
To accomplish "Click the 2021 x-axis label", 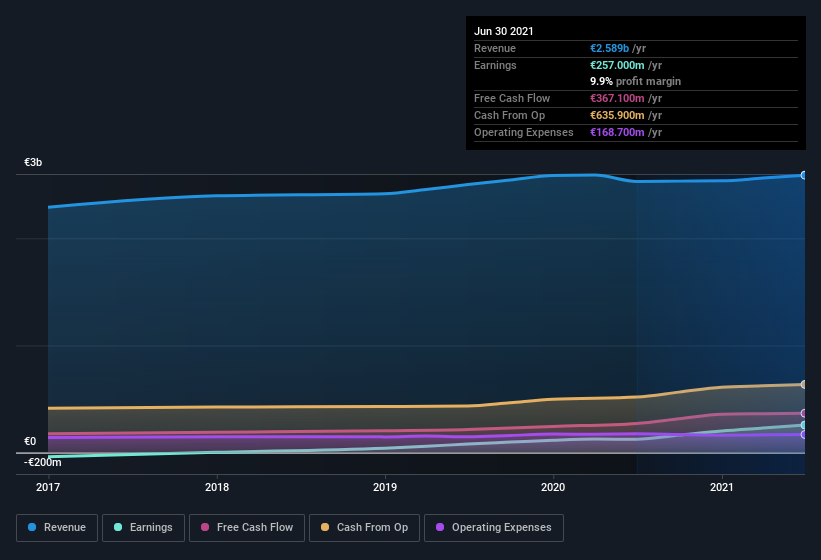I will click(722, 487).
